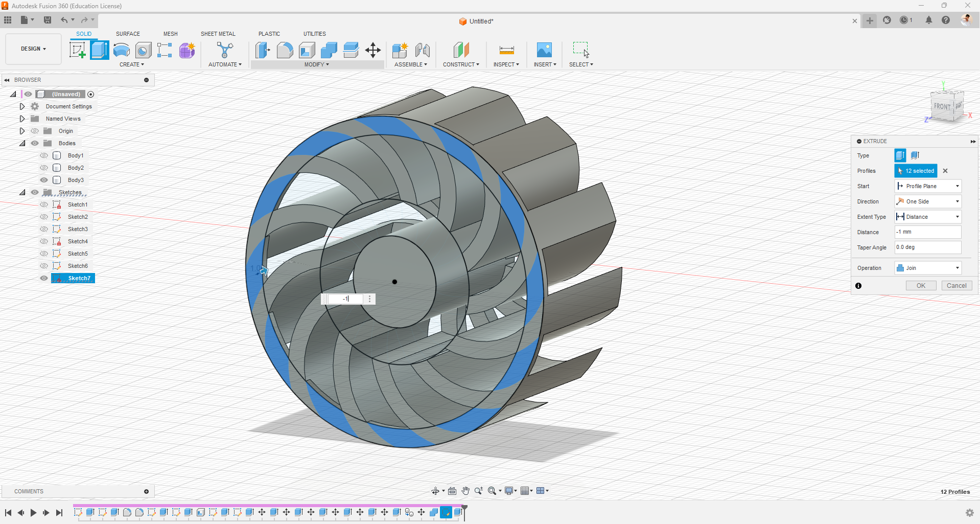Choose the Revolve tool
Screen dimensions: 980x524
tap(122, 50)
